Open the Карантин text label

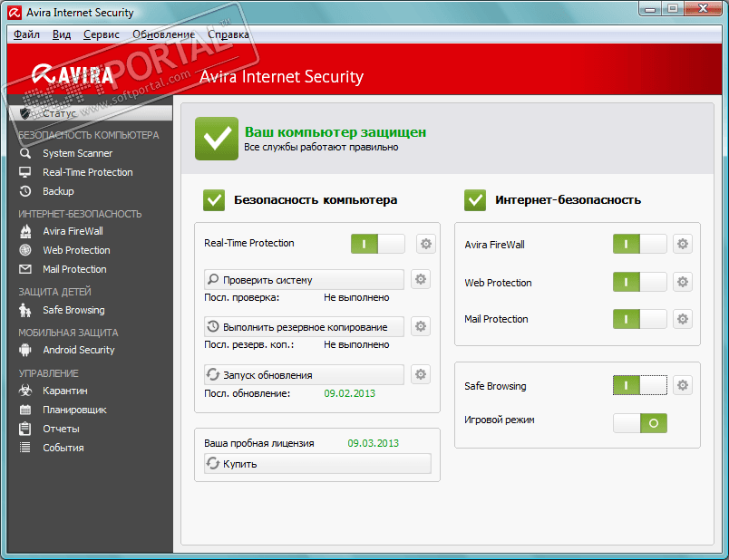pos(65,391)
